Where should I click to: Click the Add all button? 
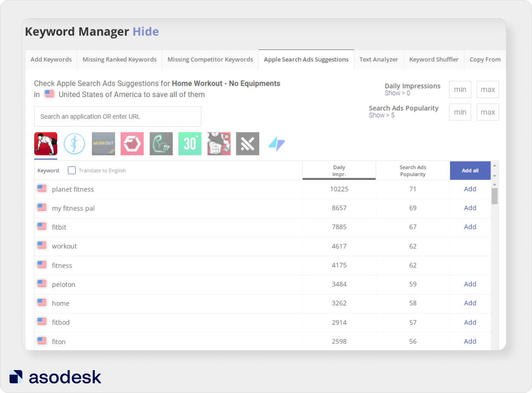pyautogui.click(x=470, y=170)
